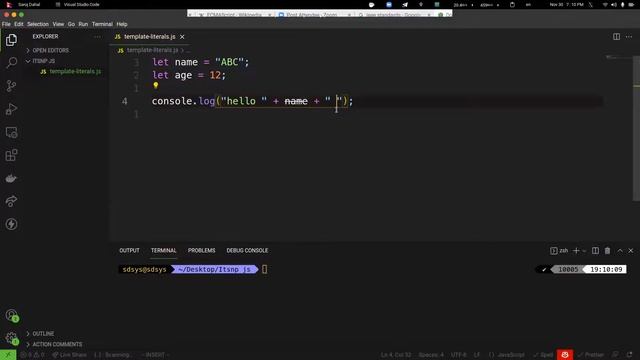Click Spaces: 4 indentation setting
The height and width of the screenshot is (360, 640).
pyautogui.click(x=431, y=355)
